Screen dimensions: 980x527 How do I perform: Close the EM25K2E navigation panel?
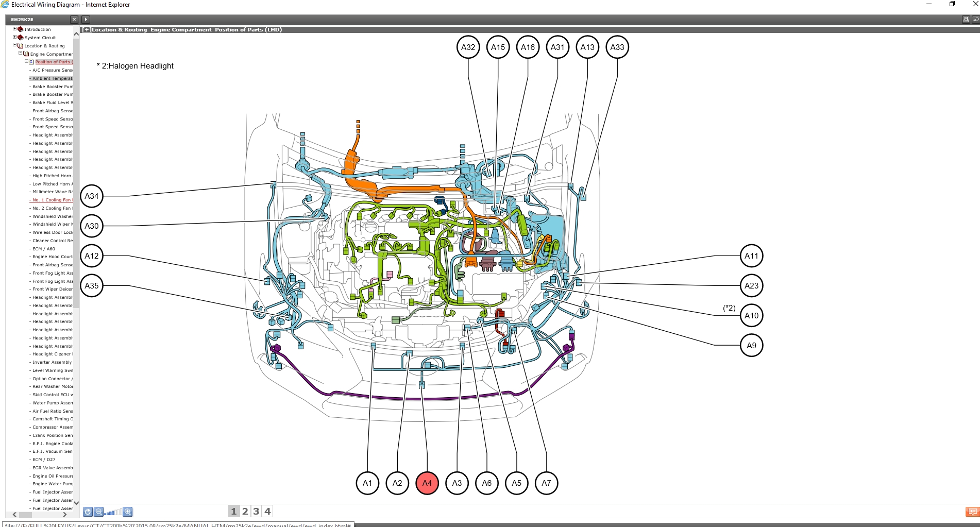pyautogui.click(x=74, y=20)
